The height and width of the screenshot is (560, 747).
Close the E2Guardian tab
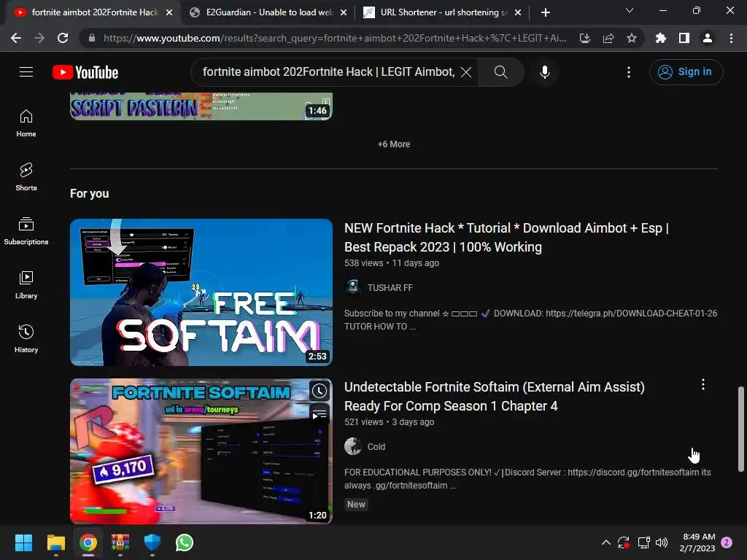pyautogui.click(x=344, y=12)
